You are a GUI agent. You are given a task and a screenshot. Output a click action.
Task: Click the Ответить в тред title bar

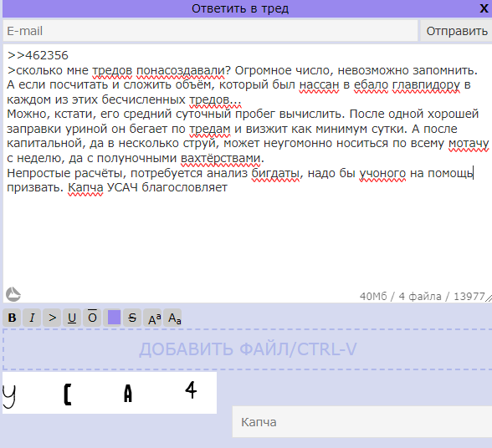[240, 8]
